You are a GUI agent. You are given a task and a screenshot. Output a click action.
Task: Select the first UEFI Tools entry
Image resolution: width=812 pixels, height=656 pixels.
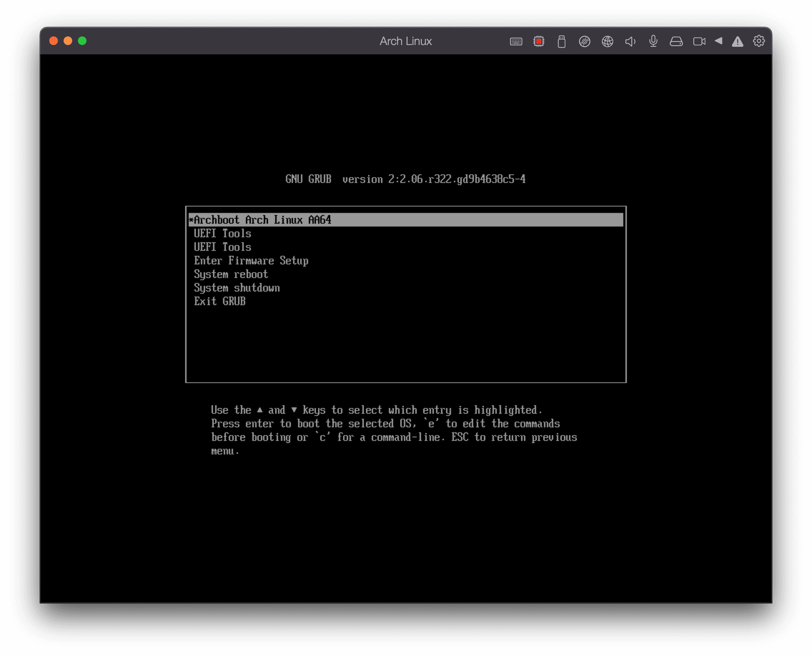point(406,233)
